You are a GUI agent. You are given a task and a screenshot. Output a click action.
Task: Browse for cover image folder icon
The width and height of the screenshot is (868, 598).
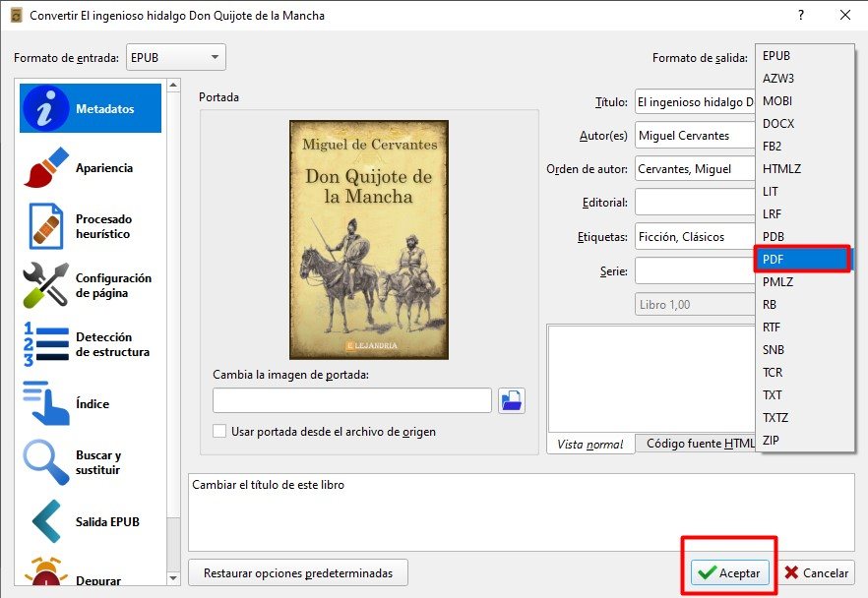pos(512,400)
